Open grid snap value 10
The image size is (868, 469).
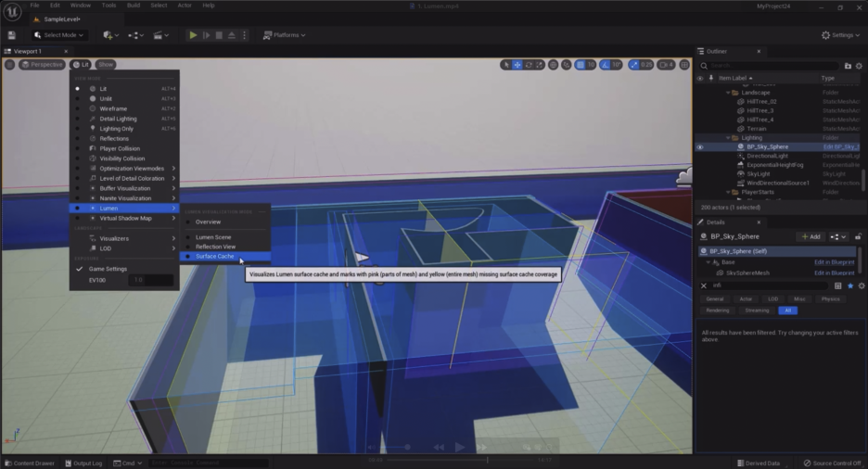592,65
